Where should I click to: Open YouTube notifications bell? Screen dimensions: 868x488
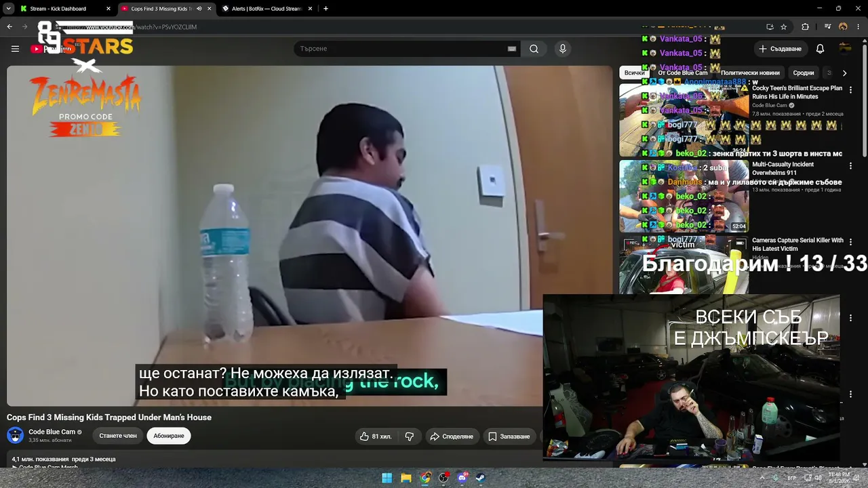click(x=820, y=49)
